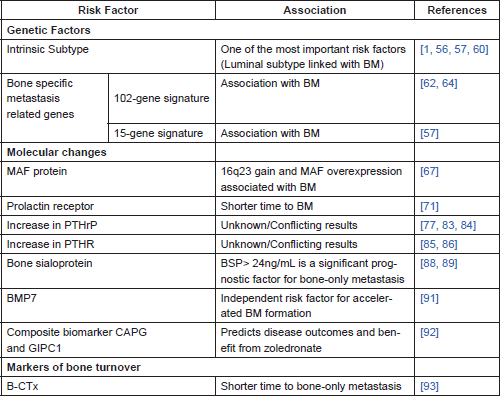Image resolution: width=500 pixels, height=396 pixels.
Task: Follow reference [71] for Prolactin receptor
Action: pyautogui.click(x=429, y=206)
